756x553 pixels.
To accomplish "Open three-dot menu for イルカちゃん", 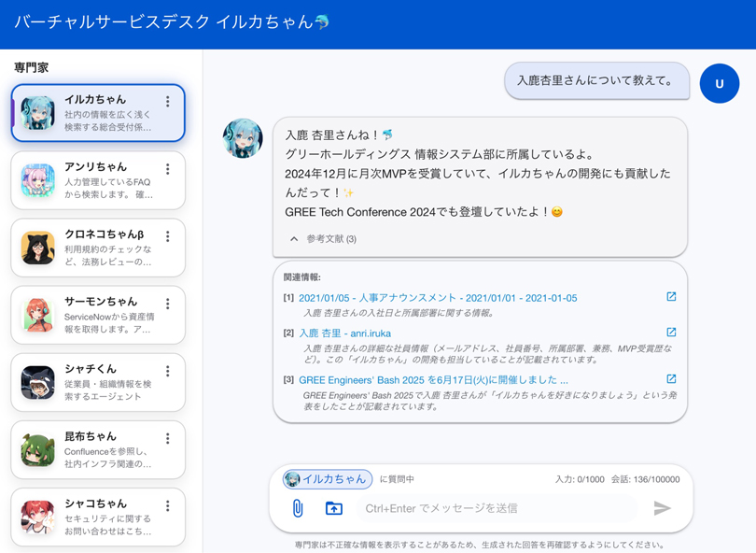I will coord(168,102).
